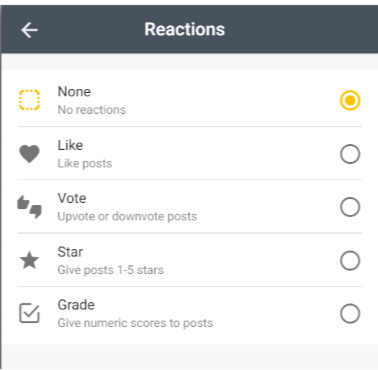Screen dimensions: 378x370
Task: Select the Like radio button
Action: tap(350, 154)
